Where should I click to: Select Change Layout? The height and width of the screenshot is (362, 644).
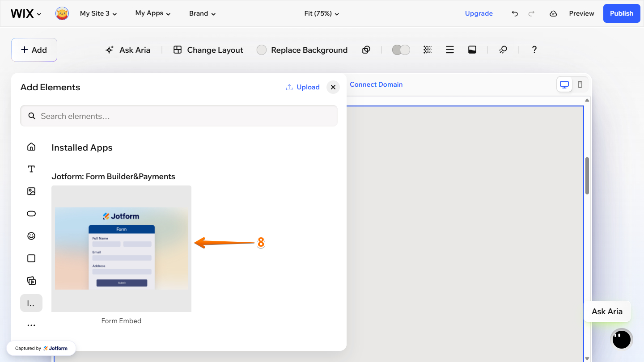click(x=208, y=50)
